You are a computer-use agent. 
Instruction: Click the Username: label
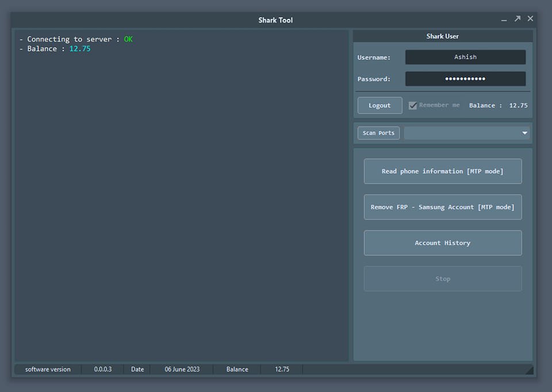pos(374,57)
